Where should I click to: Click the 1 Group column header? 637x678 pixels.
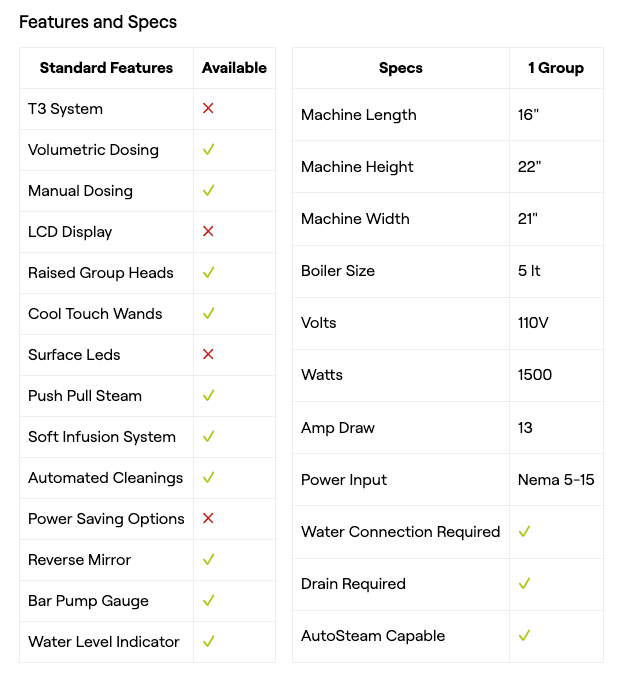[x=556, y=68]
